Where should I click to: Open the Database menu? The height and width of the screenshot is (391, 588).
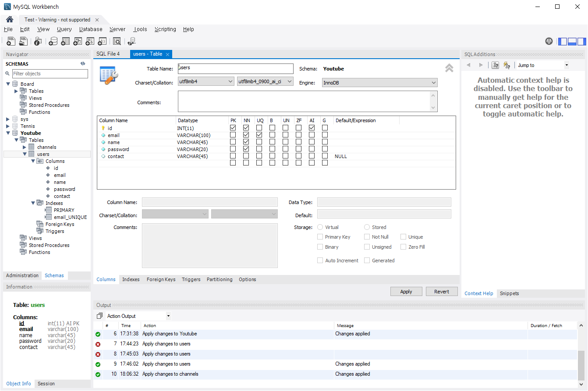[x=91, y=29]
